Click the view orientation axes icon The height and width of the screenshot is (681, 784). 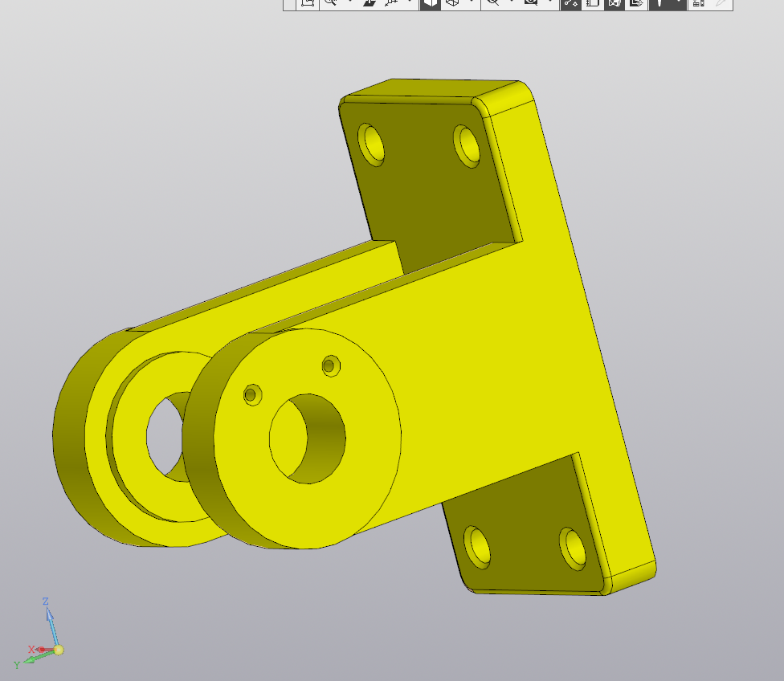click(x=391, y=3)
